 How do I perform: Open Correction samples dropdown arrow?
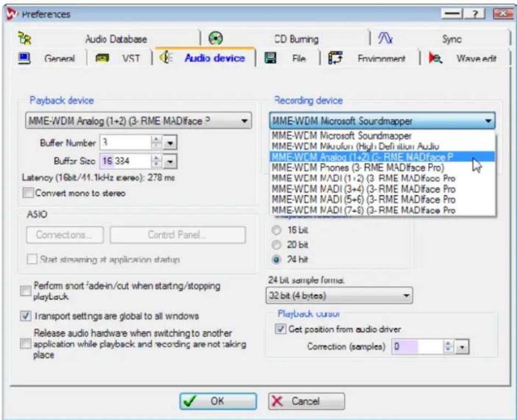click(462, 347)
